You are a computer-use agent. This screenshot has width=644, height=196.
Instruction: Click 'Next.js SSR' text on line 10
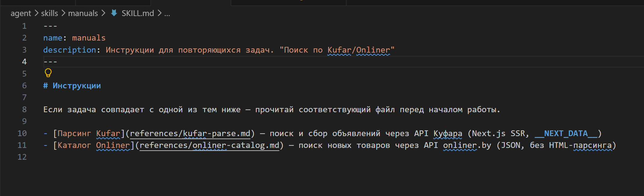tap(498, 133)
